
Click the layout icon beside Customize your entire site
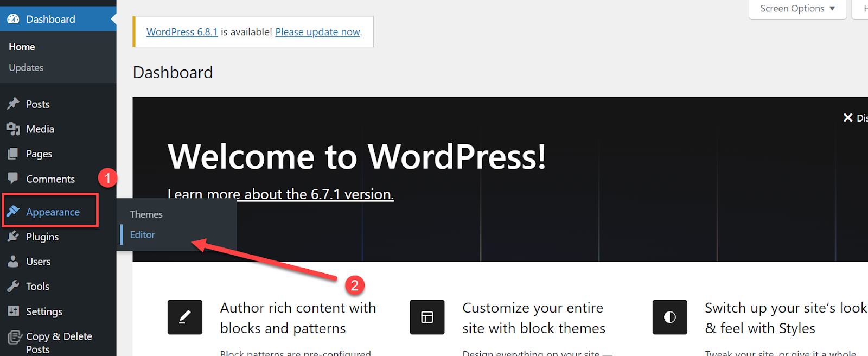pos(427,317)
